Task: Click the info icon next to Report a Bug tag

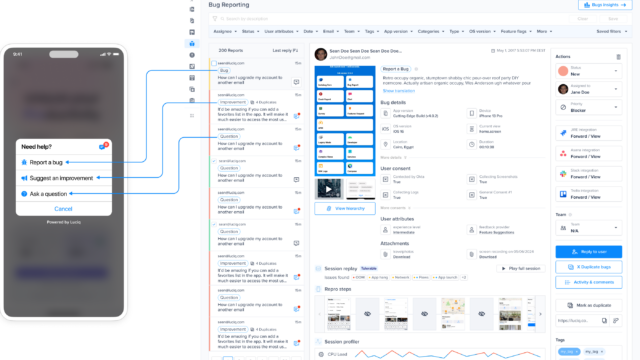Action: point(416,69)
